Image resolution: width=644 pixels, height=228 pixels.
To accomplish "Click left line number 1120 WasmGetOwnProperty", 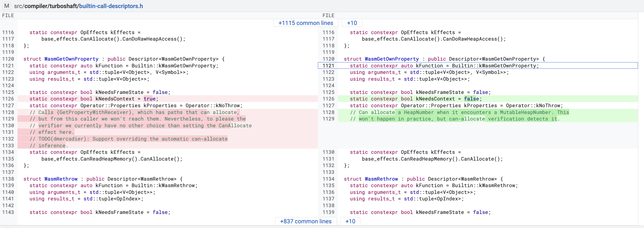I will pos(8,59).
